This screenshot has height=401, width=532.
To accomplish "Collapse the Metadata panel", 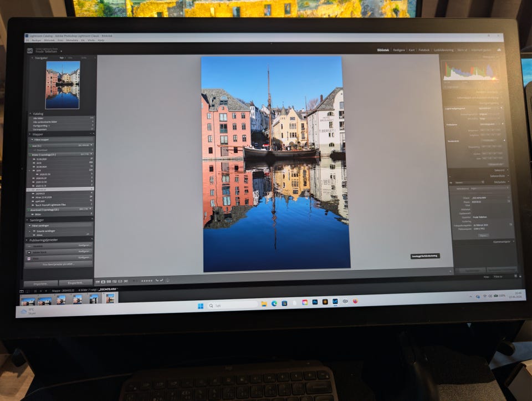I will coord(508,182).
